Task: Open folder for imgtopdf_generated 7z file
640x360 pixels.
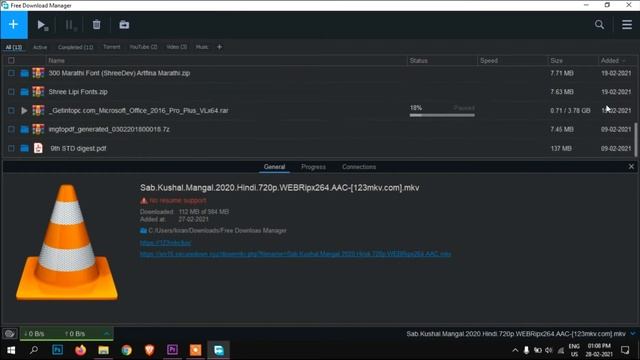Action: pyautogui.click(x=24, y=129)
